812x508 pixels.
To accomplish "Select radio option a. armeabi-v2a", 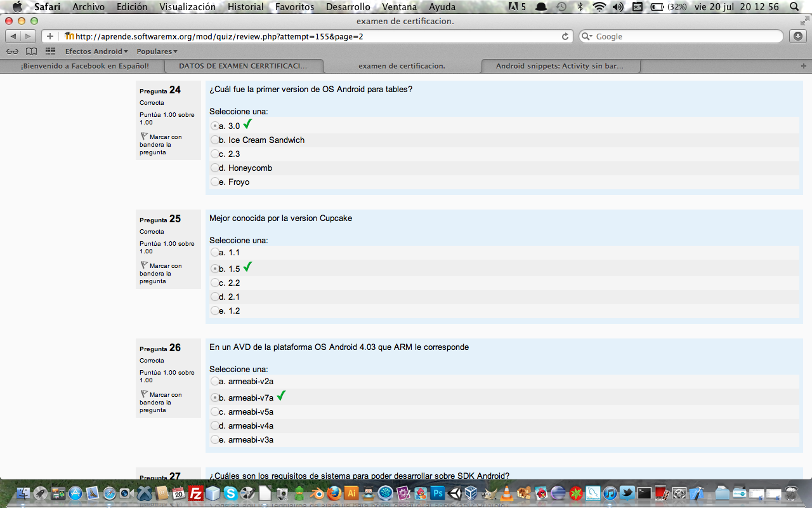I will coord(214,381).
